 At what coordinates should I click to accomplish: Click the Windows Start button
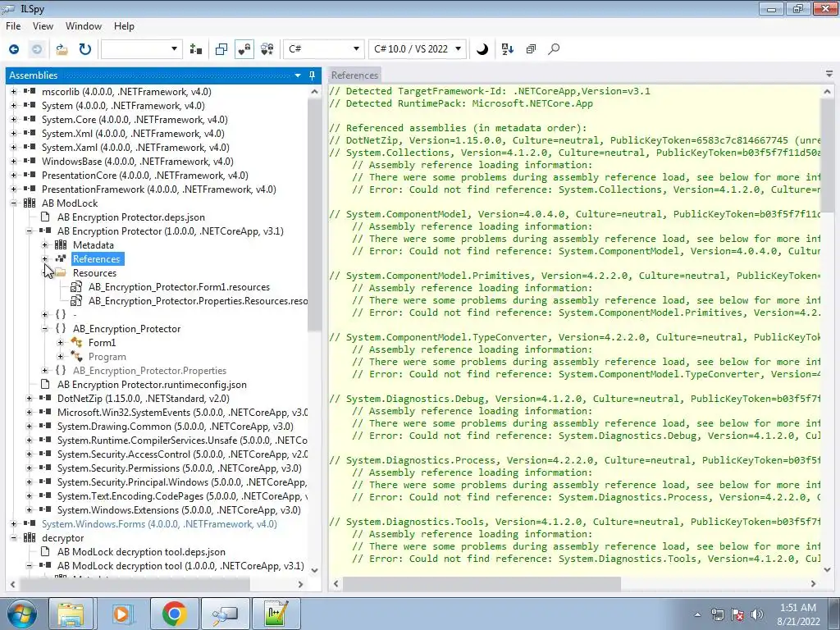click(x=22, y=614)
